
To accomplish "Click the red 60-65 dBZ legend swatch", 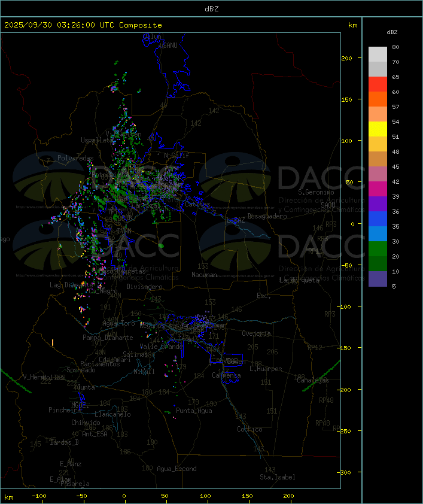I will pyautogui.click(x=378, y=84).
